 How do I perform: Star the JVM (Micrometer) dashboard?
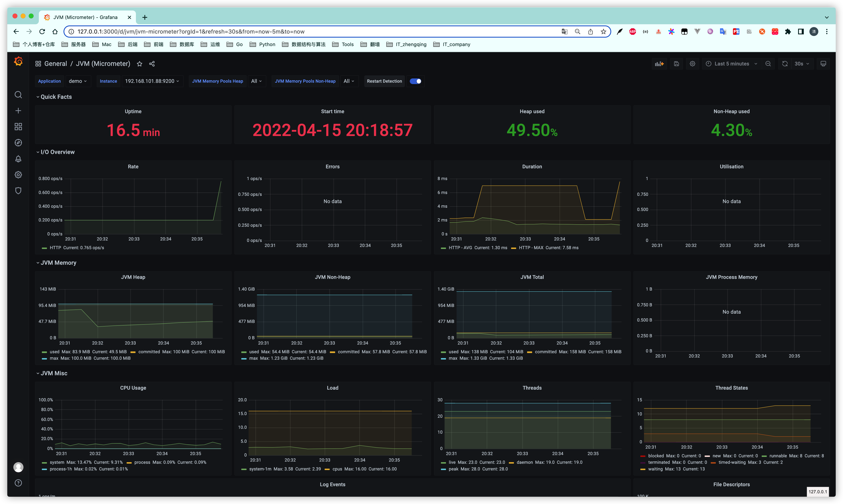click(139, 64)
